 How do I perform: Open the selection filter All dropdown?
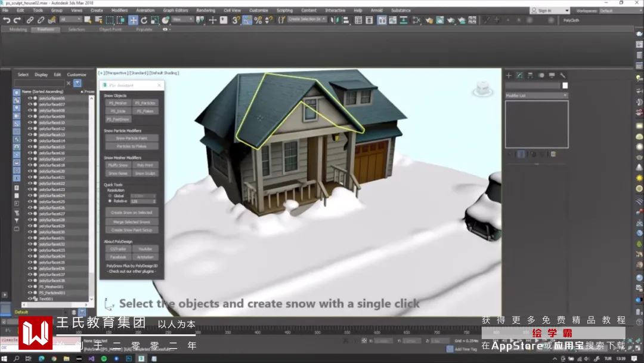70,19
